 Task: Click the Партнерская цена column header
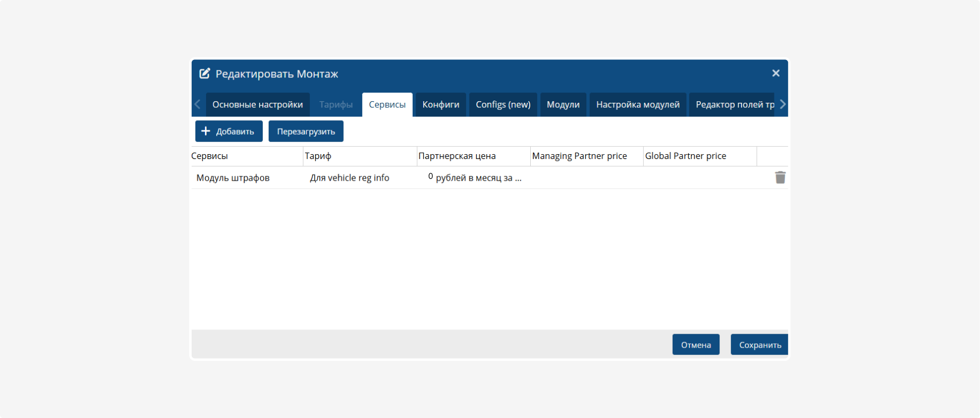tap(474, 156)
